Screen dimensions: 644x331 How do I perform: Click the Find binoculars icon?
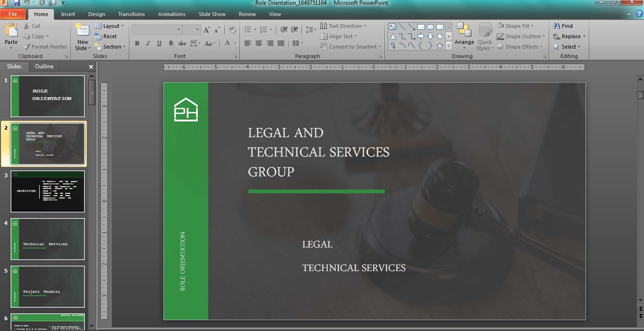pyautogui.click(x=557, y=26)
